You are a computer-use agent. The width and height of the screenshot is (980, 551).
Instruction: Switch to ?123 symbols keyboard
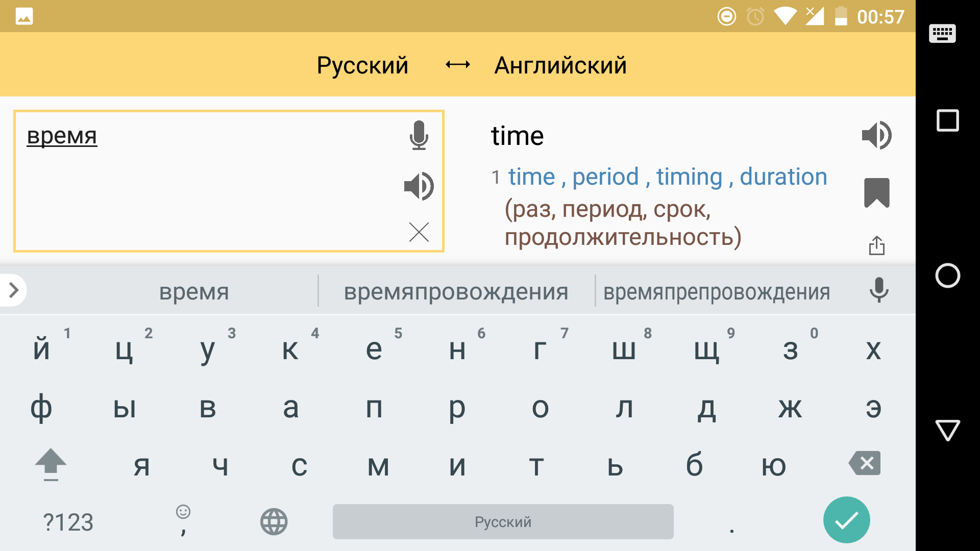tap(68, 522)
